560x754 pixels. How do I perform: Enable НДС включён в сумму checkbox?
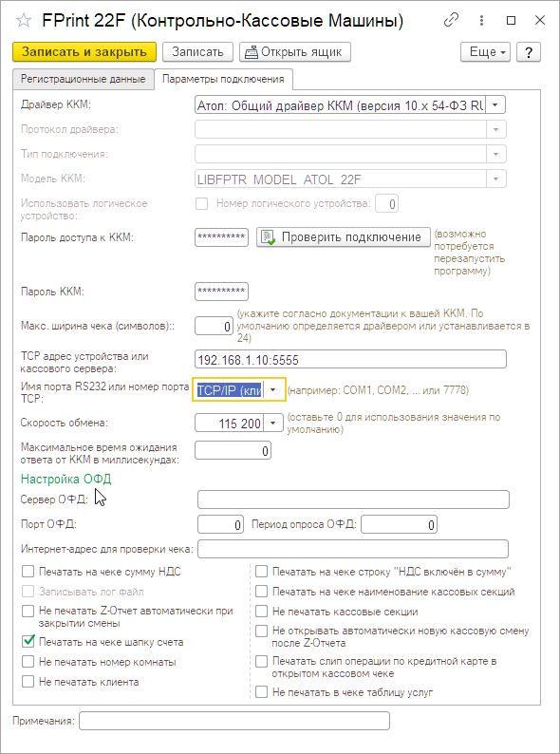(x=262, y=572)
